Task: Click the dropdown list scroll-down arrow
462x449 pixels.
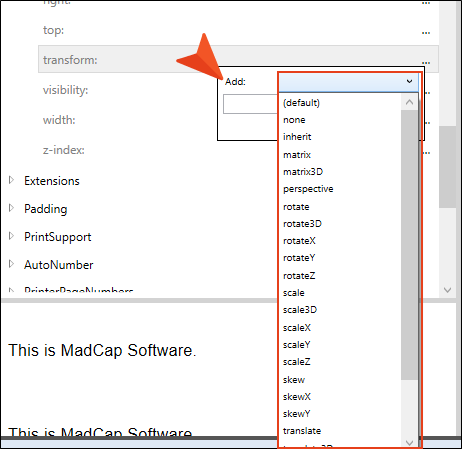Action: (x=409, y=443)
